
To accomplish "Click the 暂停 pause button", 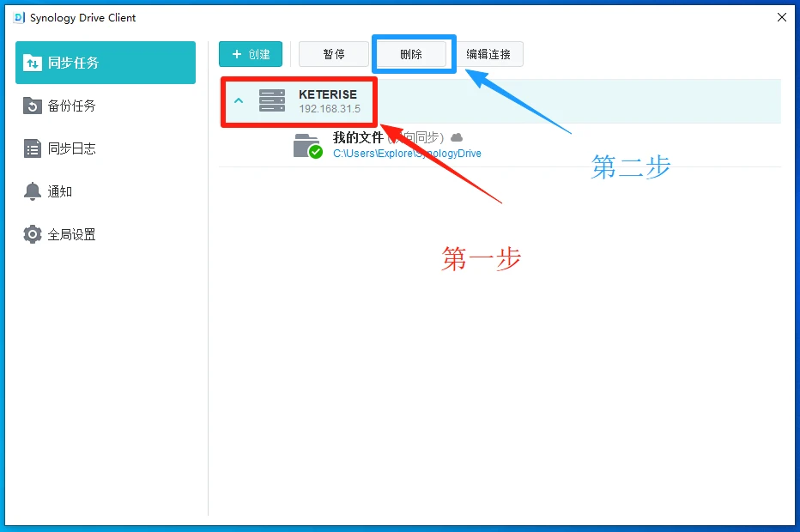I will (334, 54).
